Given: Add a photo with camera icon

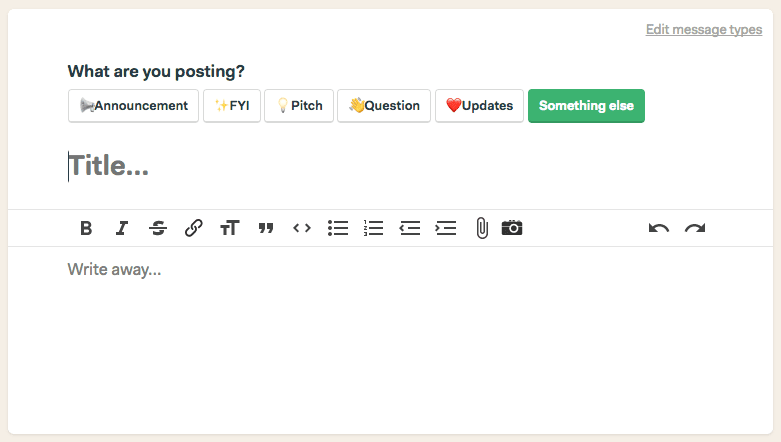Looking at the screenshot, I should point(512,228).
